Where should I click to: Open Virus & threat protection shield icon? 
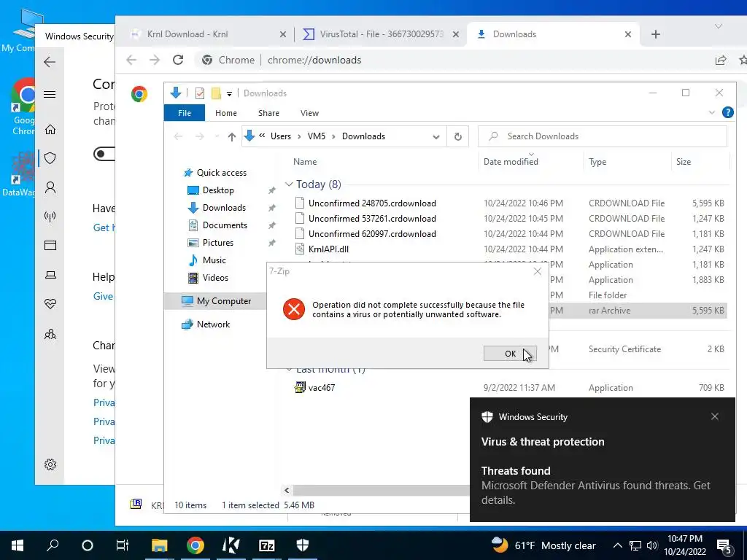(50, 158)
